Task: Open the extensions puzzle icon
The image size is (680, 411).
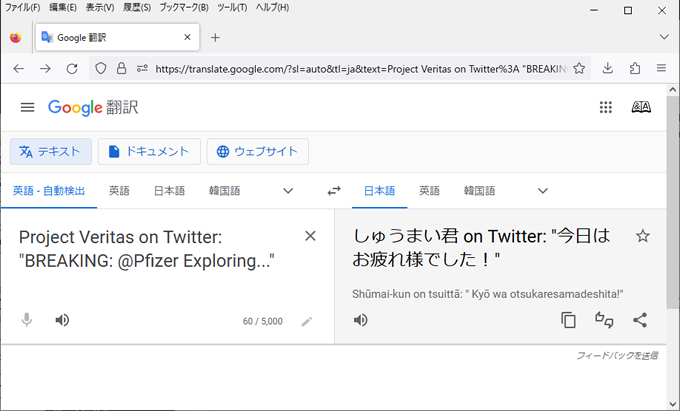Action: point(635,68)
